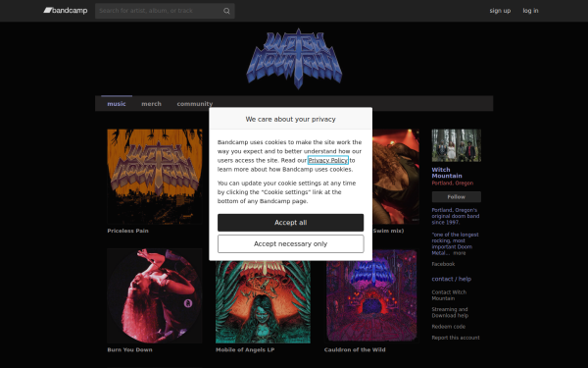Image resolution: width=588 pixels, height=368 pixels.
Task: Click the Bandcamp logo
Action: click(66, 11)
